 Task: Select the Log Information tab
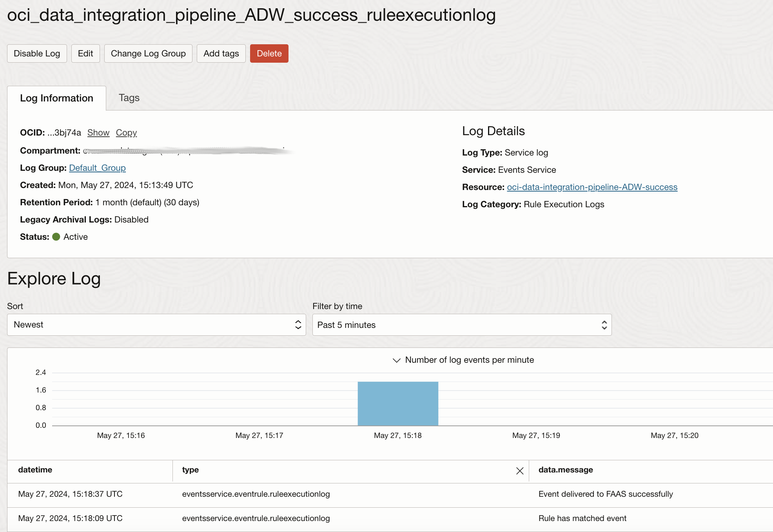[57, 98]
